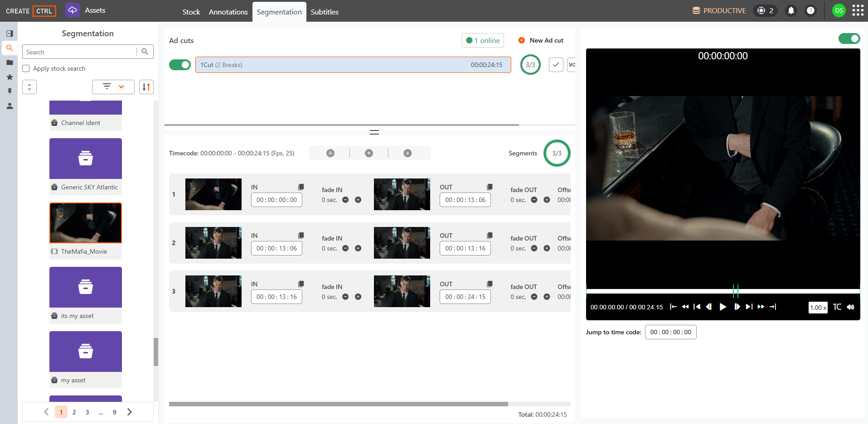Viewport: 868px width, 424px height.
Task: Fast forward the video
Action: pos(761,307)
